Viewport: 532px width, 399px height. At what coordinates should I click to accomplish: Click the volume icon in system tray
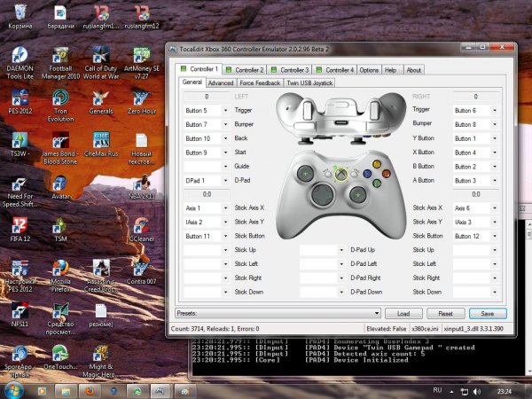tap(477, 392)
